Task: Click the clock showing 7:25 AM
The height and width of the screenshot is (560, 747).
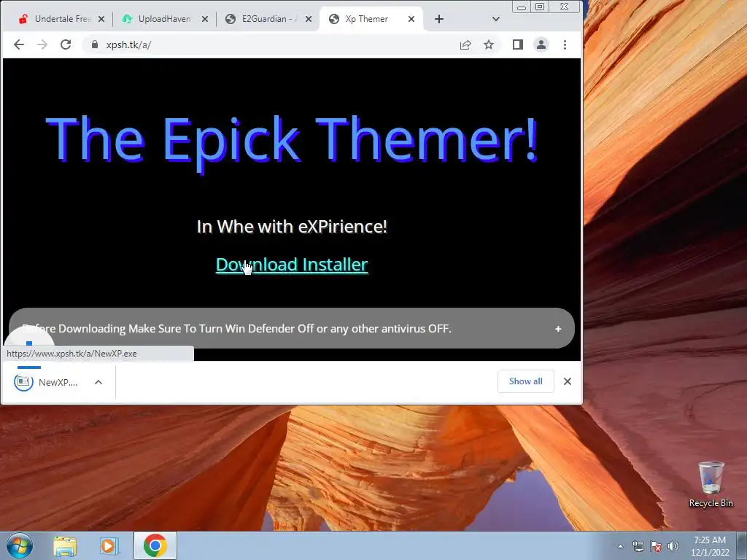Action: point(710,546)
